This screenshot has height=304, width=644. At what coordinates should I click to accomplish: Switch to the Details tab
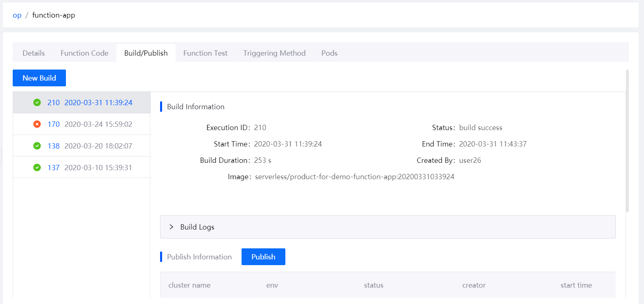34,53
